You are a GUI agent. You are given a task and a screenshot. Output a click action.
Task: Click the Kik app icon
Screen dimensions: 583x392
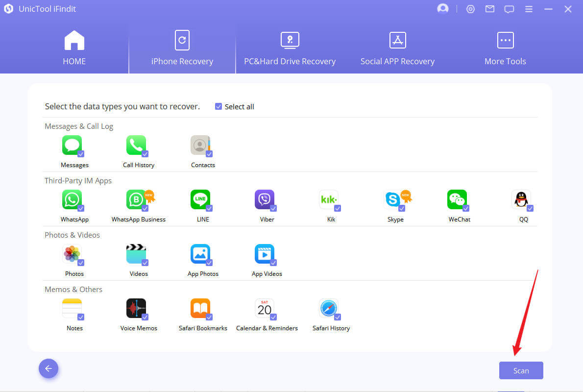pos(328,199)
